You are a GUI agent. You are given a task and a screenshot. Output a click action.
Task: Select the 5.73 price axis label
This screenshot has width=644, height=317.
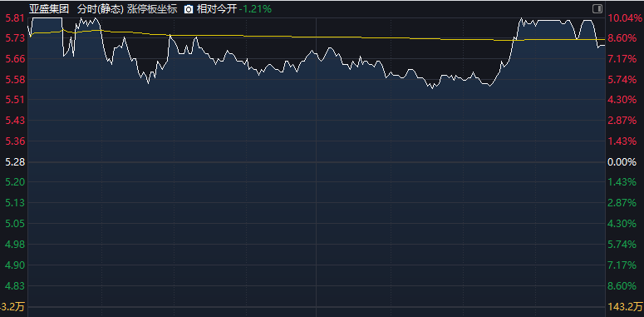click(x=14, y=38)
